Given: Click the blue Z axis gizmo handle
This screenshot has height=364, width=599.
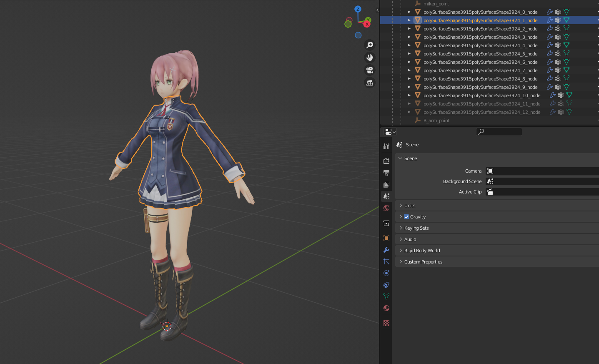Looking at the screenshot, I should (x=358, y=9).
